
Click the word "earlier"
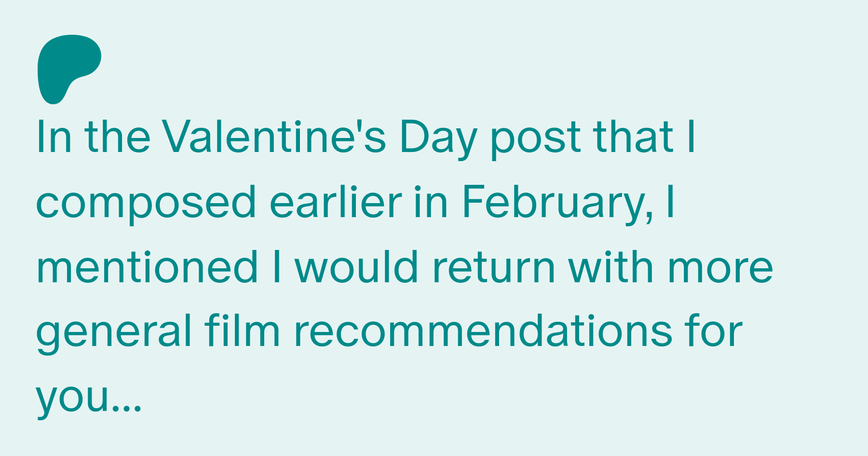click(335, 202)
